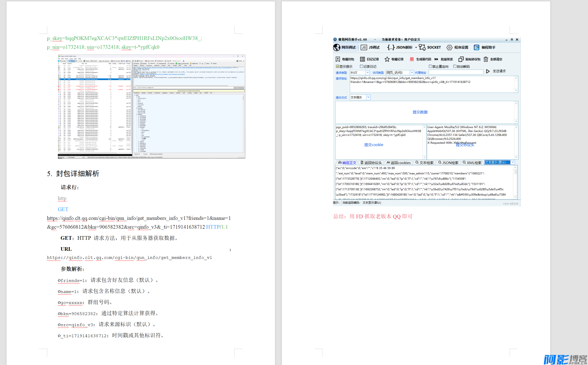Expand the 请求类型 POST dropdown
The height and width of the screenshot is (365, 588).
click(368, 73)
